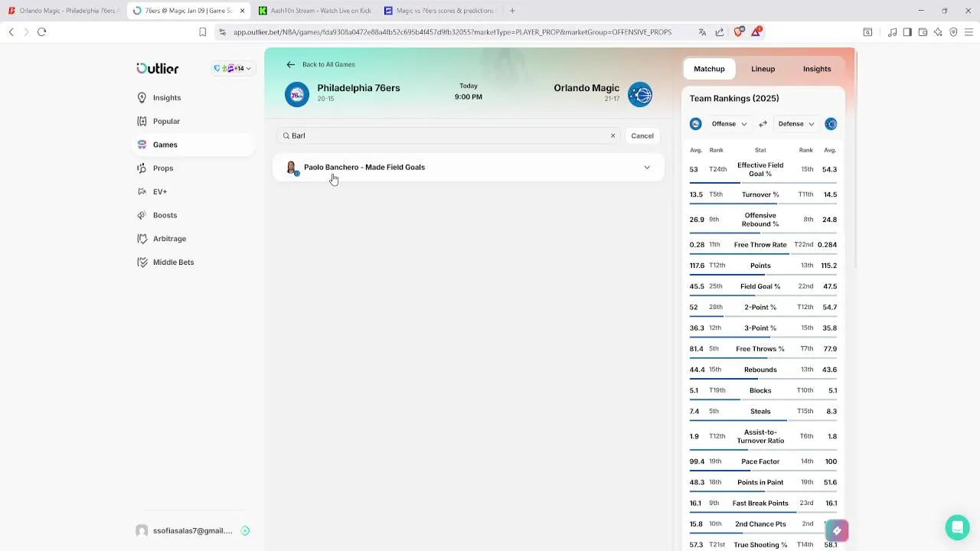Click into the player search field
The image size is (980, 551).
pyautogui.click(x=448, y=135)
